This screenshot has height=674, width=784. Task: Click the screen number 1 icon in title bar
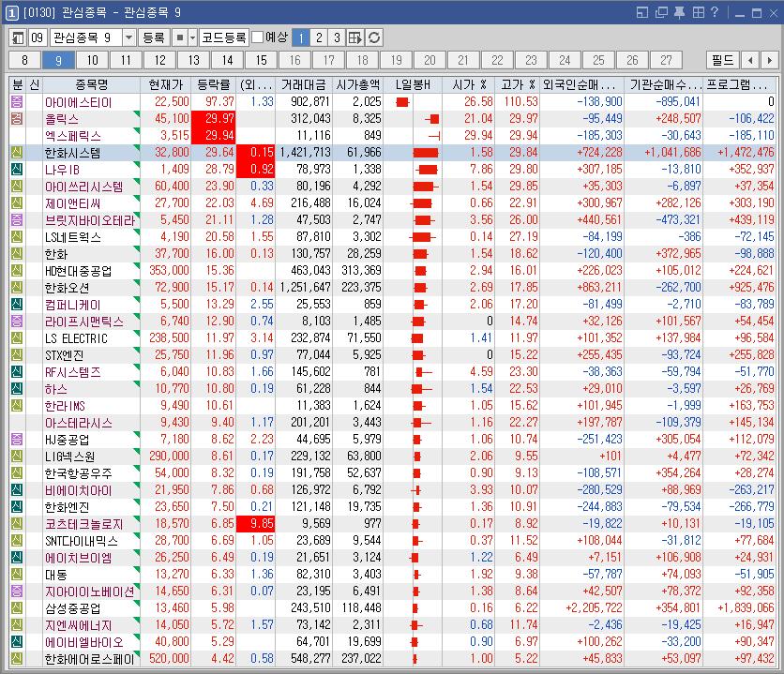(12, 12)
